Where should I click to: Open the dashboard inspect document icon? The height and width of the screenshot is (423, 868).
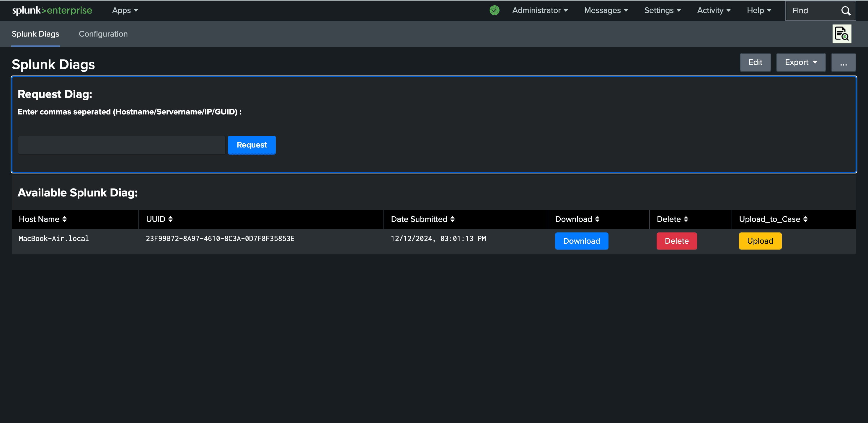(842, 34)
